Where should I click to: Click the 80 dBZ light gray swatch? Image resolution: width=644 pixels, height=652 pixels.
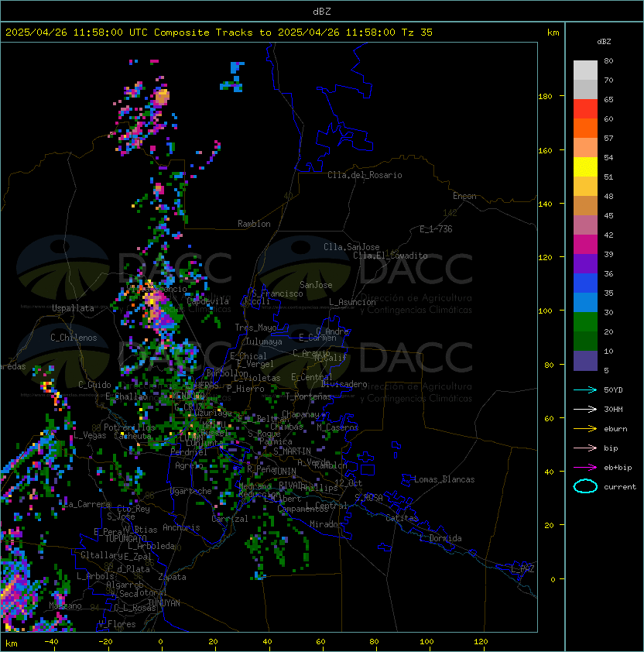[x=585, y=70]
